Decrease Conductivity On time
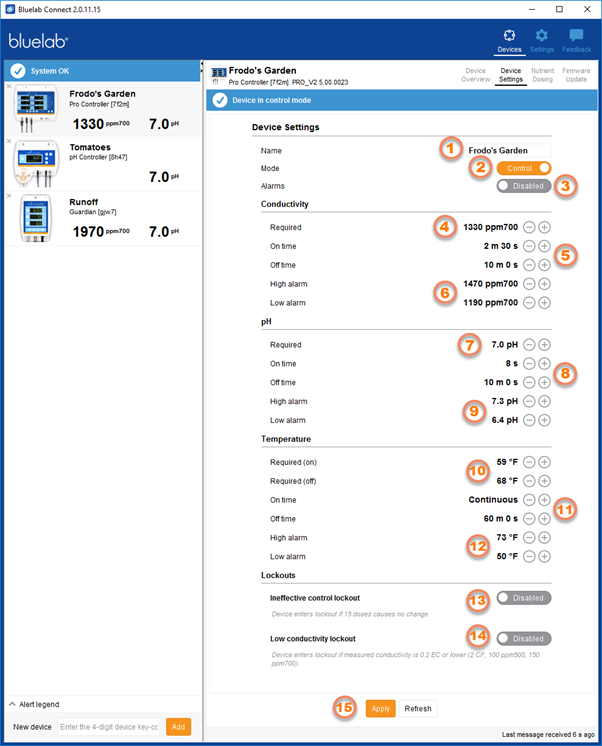Screen dimensions: 602x746 coord(529,246)
